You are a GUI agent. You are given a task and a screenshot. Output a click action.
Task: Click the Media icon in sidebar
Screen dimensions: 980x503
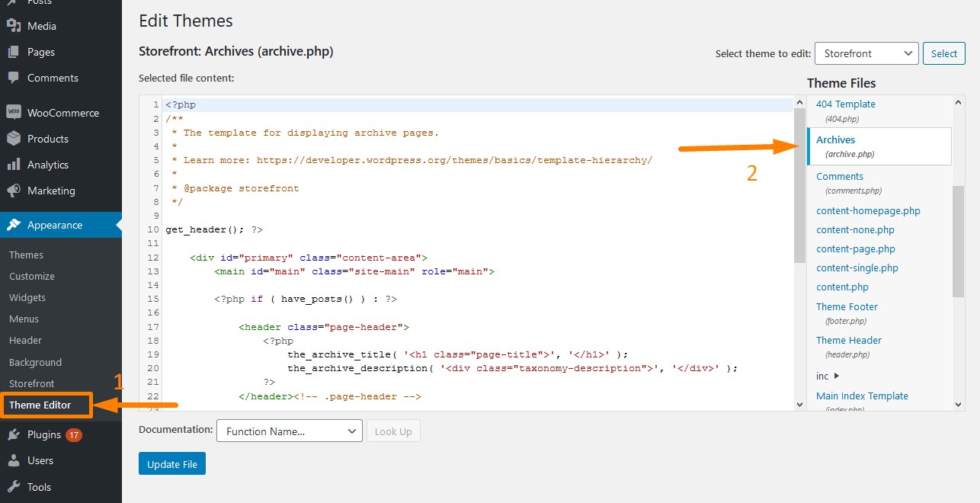pyautogui.click(x=14, y=26)
